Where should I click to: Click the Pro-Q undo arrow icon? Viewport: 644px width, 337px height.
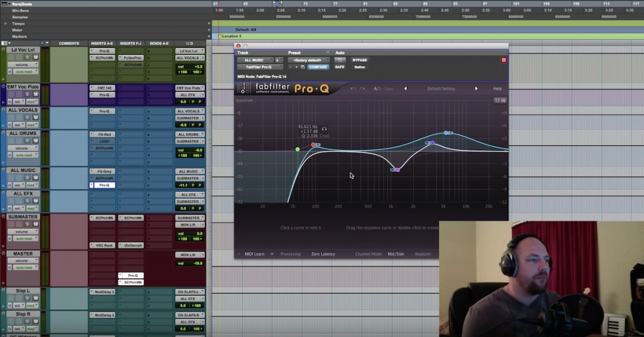pos(352,88)
